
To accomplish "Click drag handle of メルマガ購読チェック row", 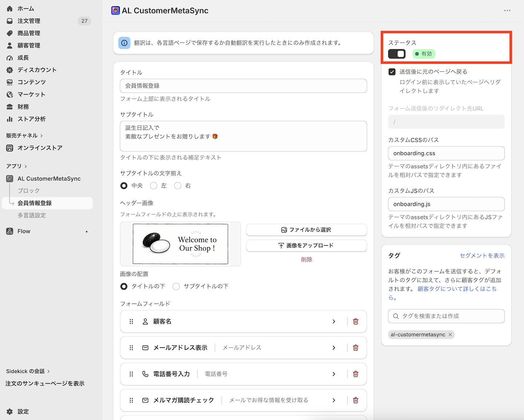I will [x=131, y=400].
